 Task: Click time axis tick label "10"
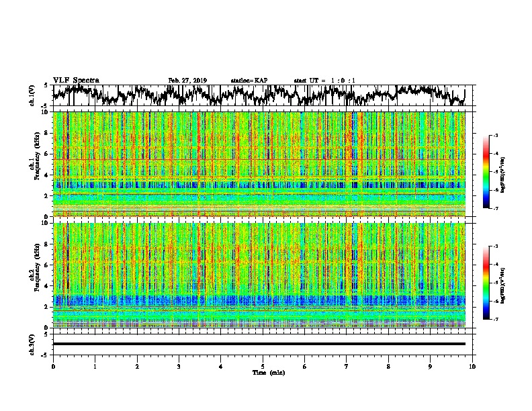472,367
